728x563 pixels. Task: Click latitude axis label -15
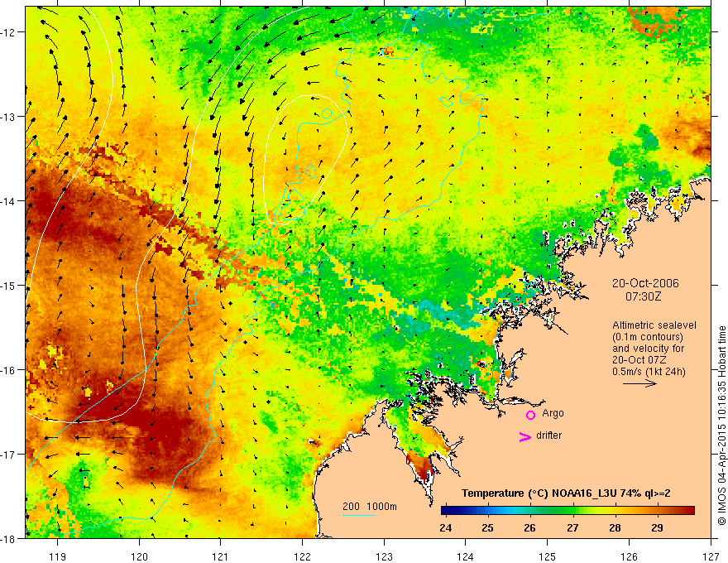(x=9, y=286)
